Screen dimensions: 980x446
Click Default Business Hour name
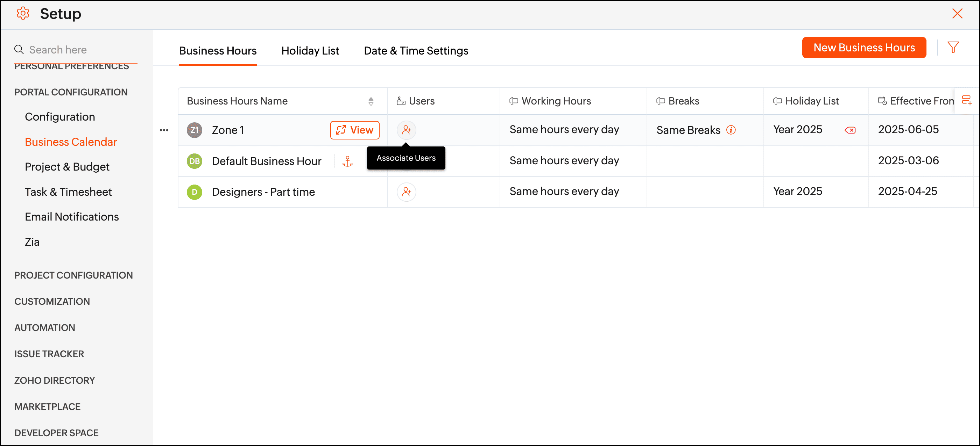tap(266, 161)
